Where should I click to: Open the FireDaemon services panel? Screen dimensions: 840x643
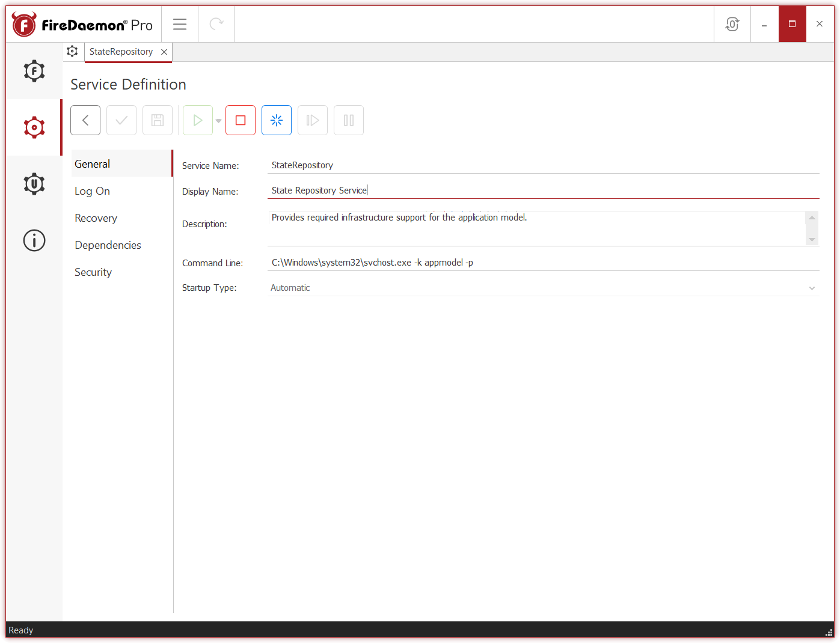34,71
